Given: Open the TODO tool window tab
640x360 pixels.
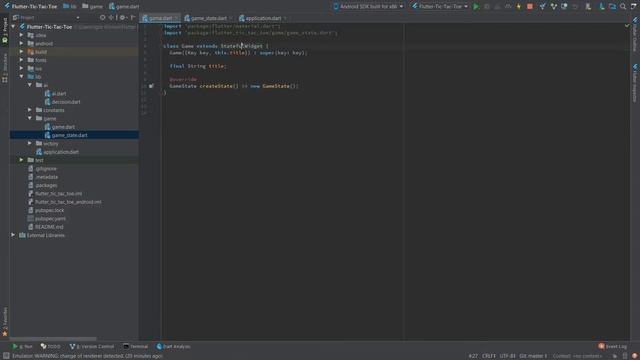Looking at the screenshot, I should (x=50, y=347).
